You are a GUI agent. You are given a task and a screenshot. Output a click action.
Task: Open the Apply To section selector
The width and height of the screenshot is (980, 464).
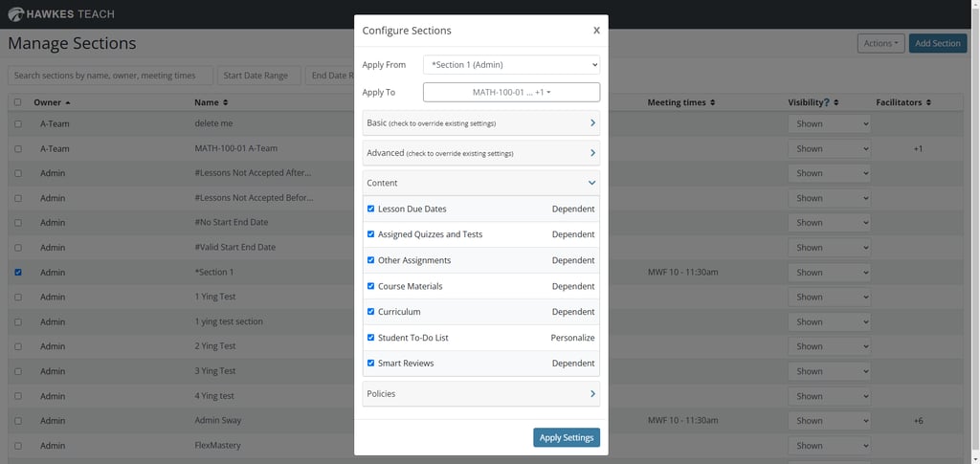click(x=511, y=93)
